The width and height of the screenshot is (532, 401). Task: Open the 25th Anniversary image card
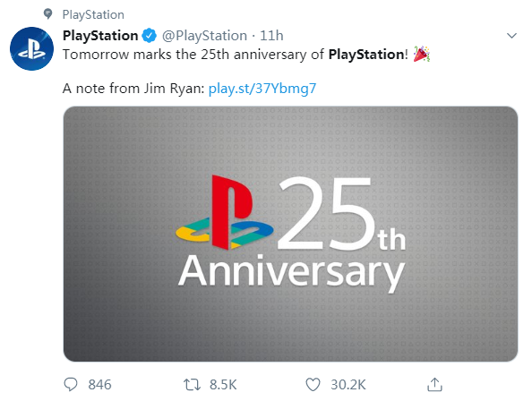[290, 234]
